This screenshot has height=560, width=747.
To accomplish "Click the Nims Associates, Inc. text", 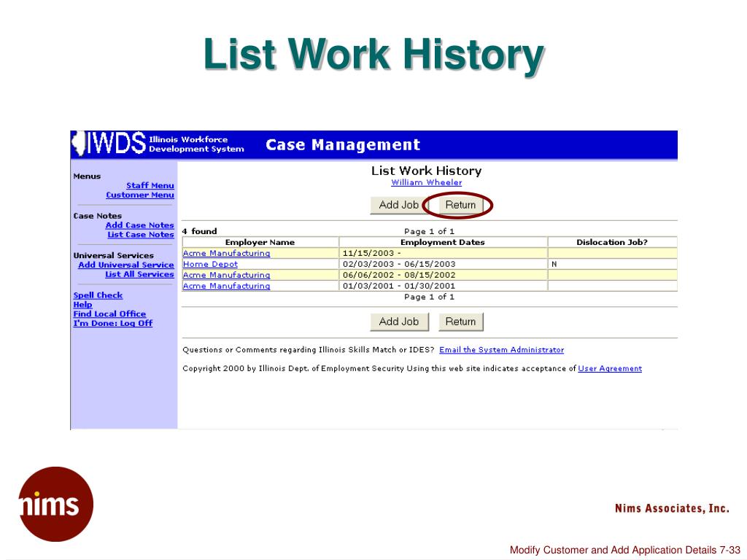I will (x=672, y=508).
